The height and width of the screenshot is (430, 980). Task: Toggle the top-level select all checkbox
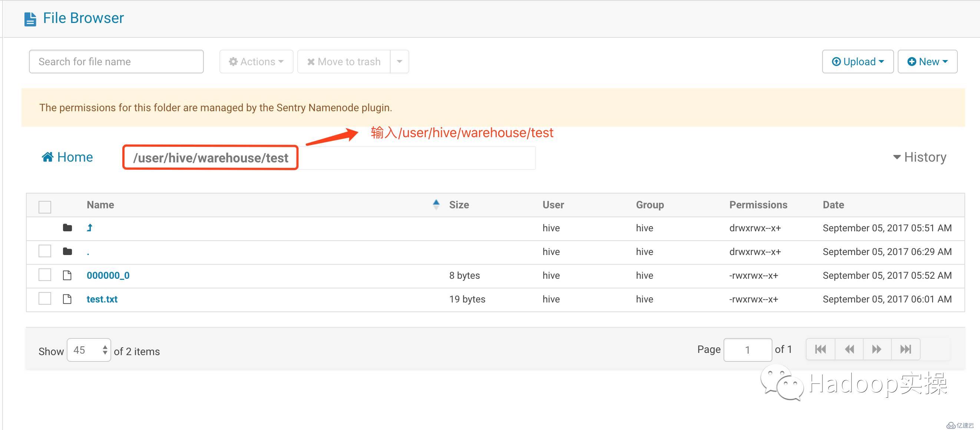pyautogui.click(x=44, y=204)
